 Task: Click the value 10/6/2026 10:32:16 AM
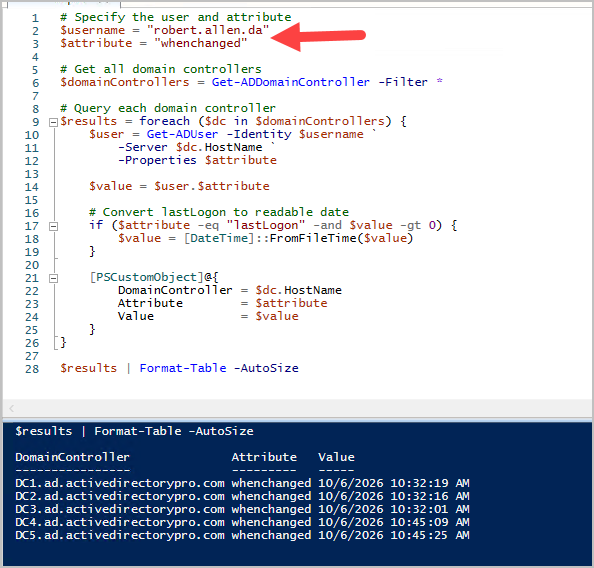point(394,496)
